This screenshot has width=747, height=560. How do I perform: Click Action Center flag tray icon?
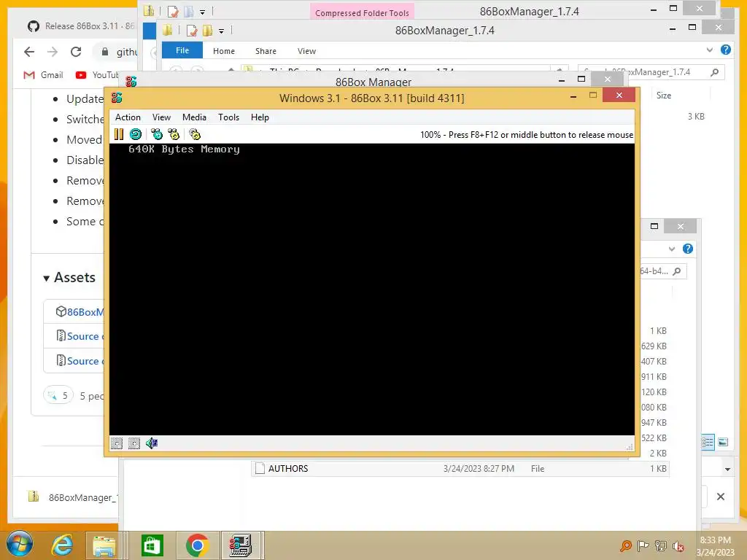643,545
